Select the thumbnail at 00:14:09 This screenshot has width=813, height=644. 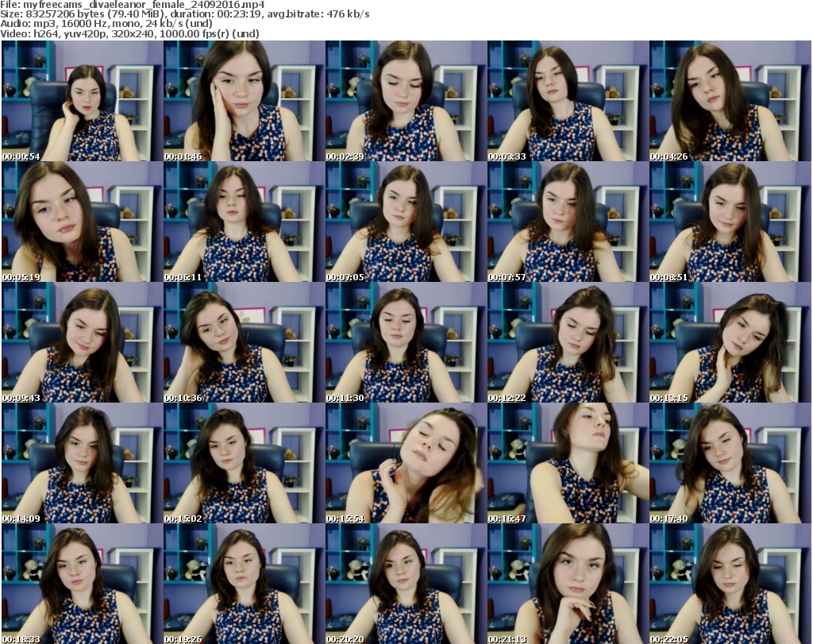coord(83,463)
